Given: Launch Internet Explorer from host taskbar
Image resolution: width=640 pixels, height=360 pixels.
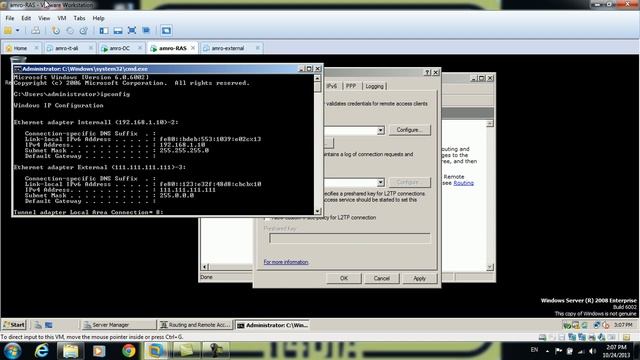Looking at the screenshot, I should click(x=42, y=351).
